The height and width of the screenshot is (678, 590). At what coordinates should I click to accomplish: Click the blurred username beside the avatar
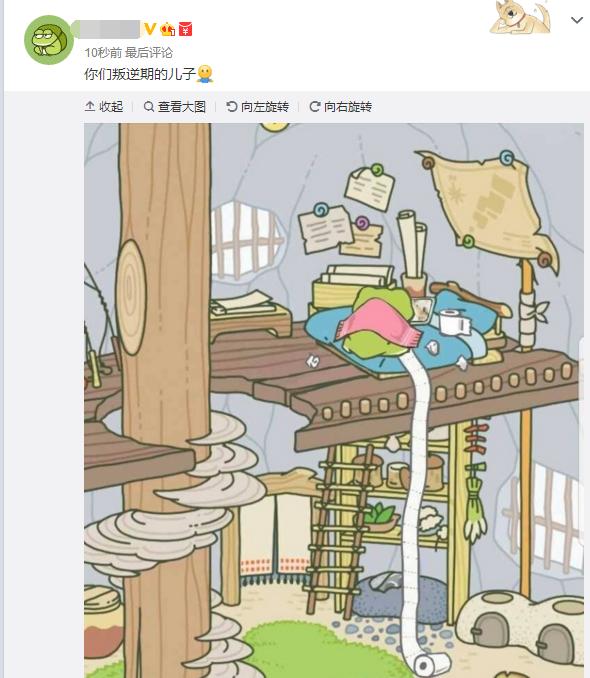109,29
